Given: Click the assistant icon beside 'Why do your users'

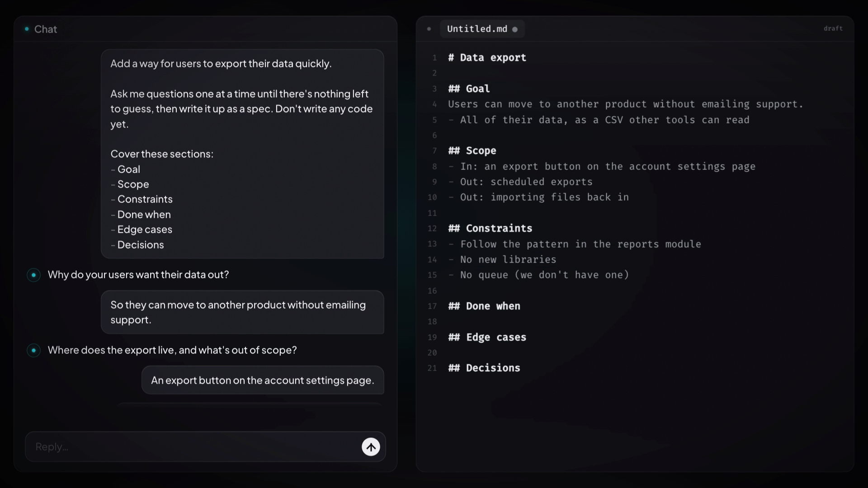Looking at the screenshot, I should pyautogui.click(x=33, y=275).
